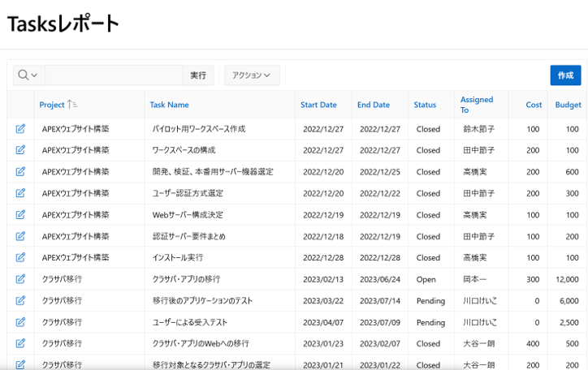Click the report search text field
The width and height of the screenshot is (588, 370).
(114, 75)
